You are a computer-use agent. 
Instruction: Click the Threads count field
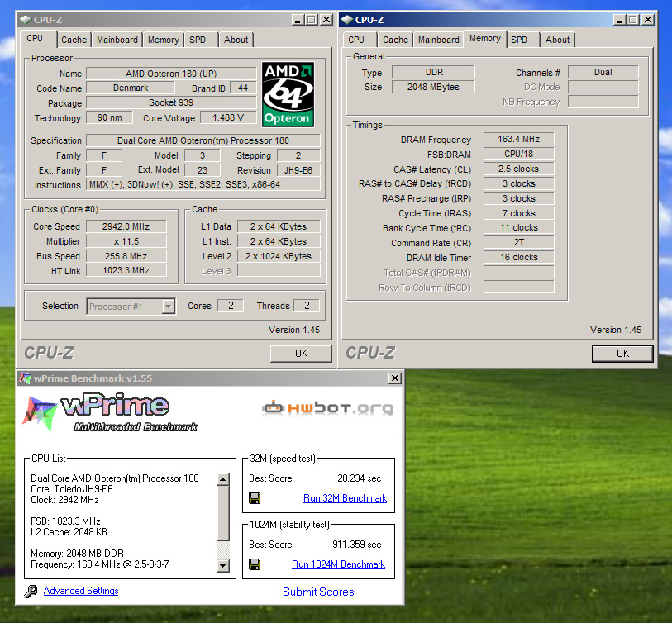click(x=307, y=306)
